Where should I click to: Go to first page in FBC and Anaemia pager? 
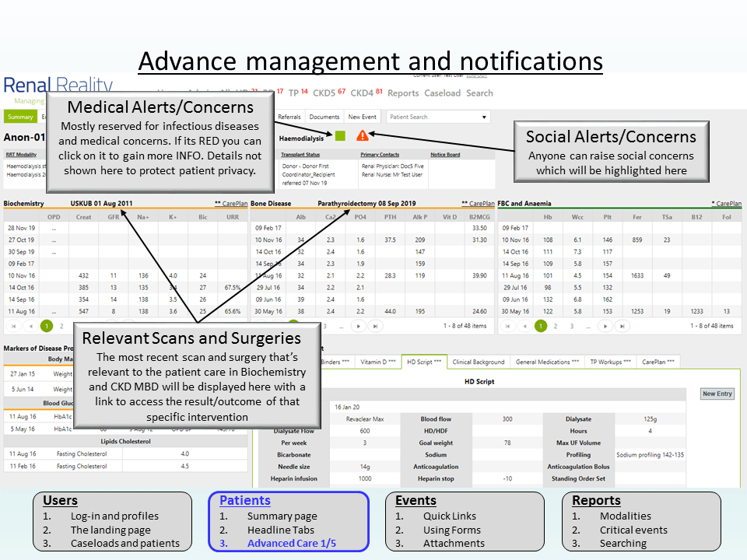click(x=508, y=327)
